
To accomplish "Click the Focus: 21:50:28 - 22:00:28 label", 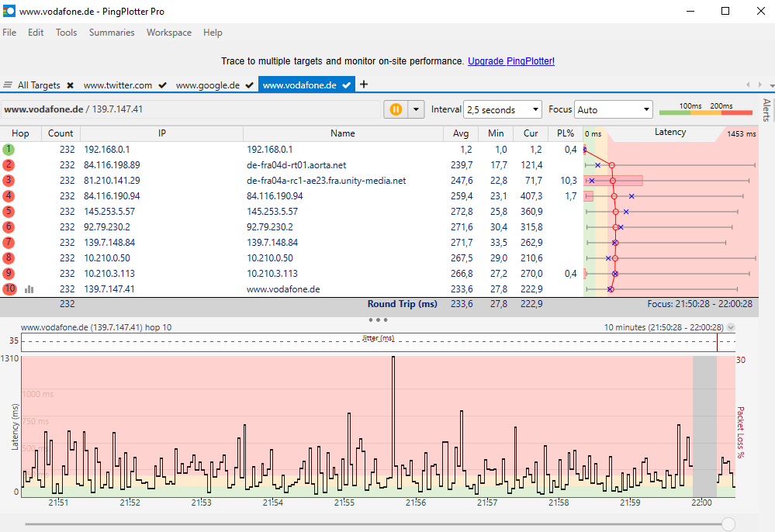I will click(x=700, y=304).
